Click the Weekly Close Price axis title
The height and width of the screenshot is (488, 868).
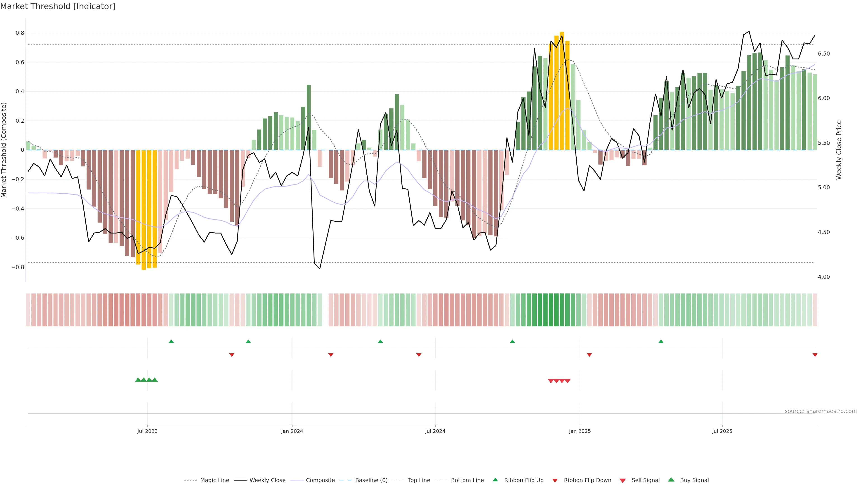click(x=839, y=150)
